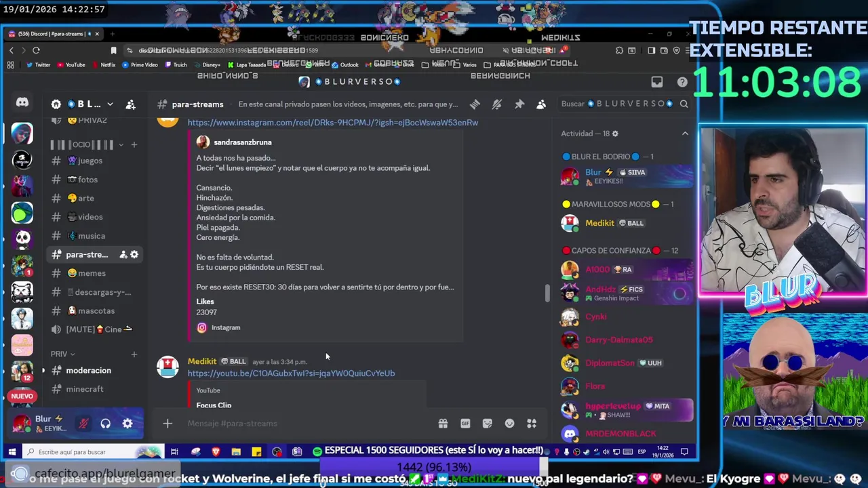Mute para-streams notifications via bell icon
868x488 pixels.
coord(496,104)
